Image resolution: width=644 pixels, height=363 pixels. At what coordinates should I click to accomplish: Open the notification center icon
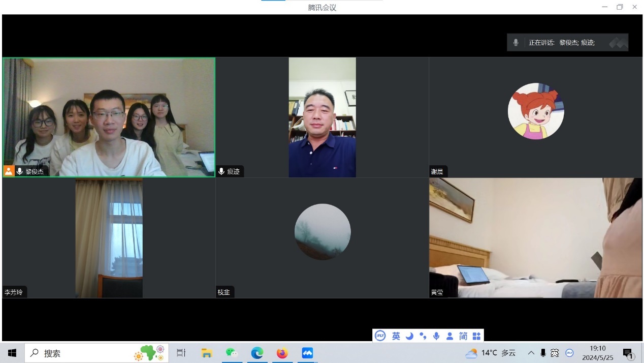[x=628, y=353]
